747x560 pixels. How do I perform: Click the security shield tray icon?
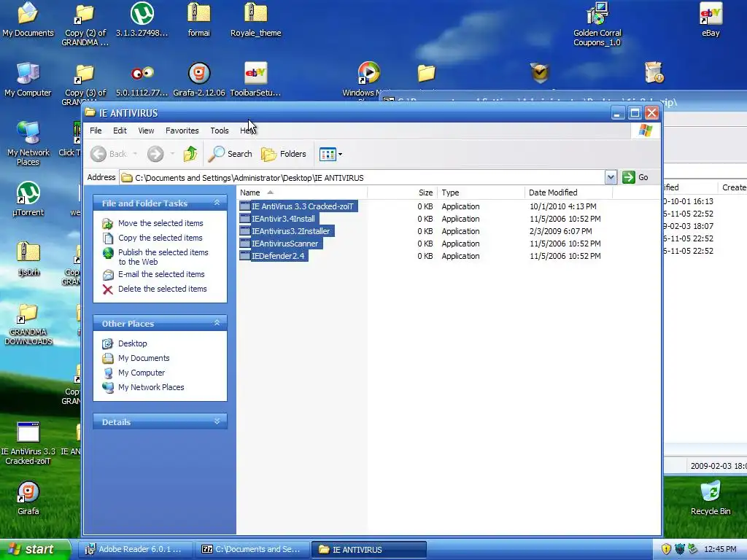[x=666, y=549]
